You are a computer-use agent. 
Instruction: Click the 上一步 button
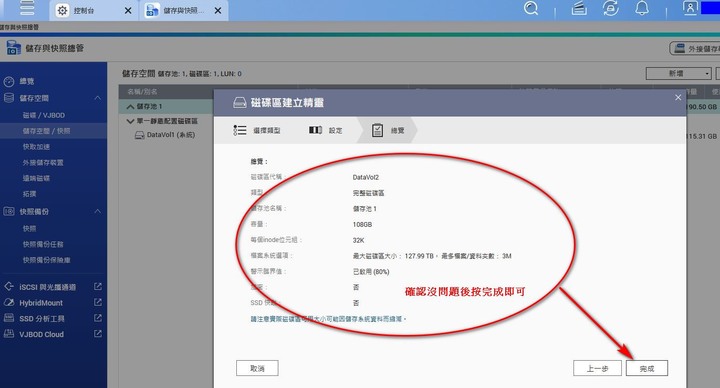tap(597, 368)
